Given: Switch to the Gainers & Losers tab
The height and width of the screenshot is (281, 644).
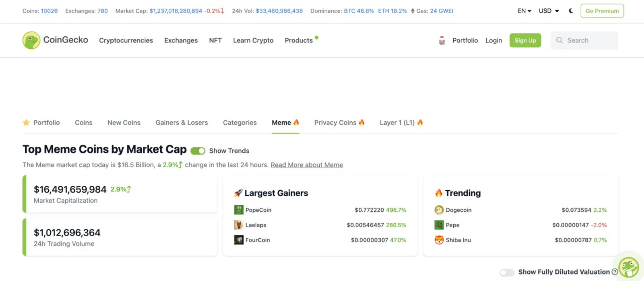Looking at the screenshot, I should point(182,123).
